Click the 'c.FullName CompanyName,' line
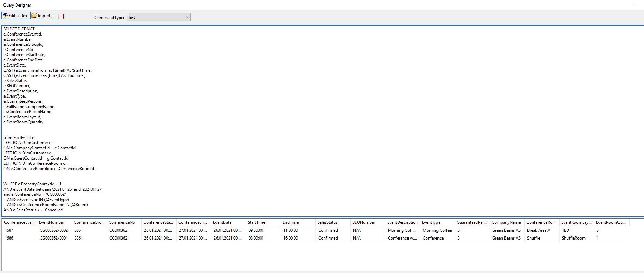 pos(29,107)
